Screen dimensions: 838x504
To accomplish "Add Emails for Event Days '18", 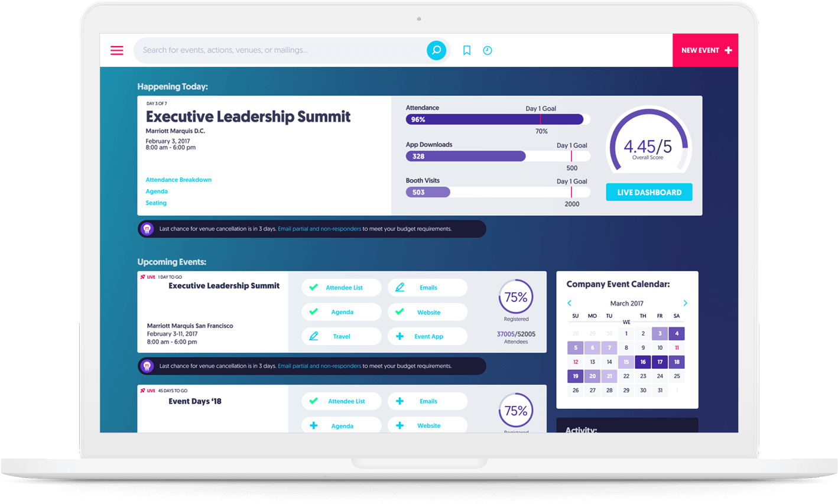I will click(427, 401).
